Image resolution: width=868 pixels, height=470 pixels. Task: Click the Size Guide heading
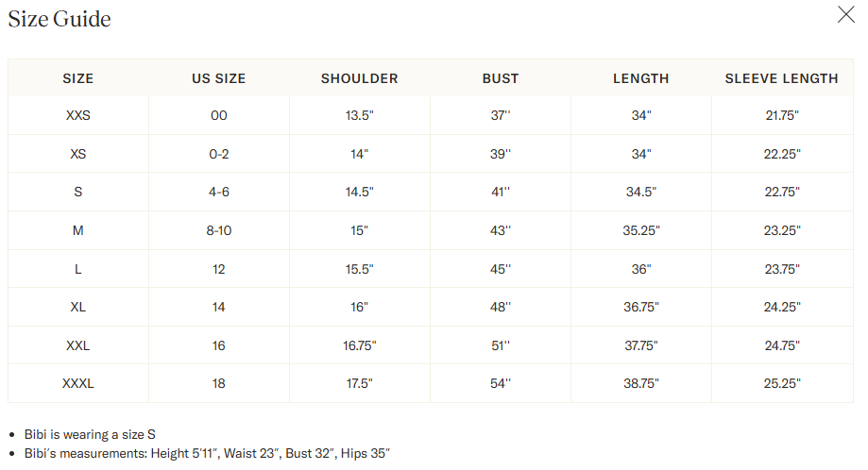tap(60, 19)
